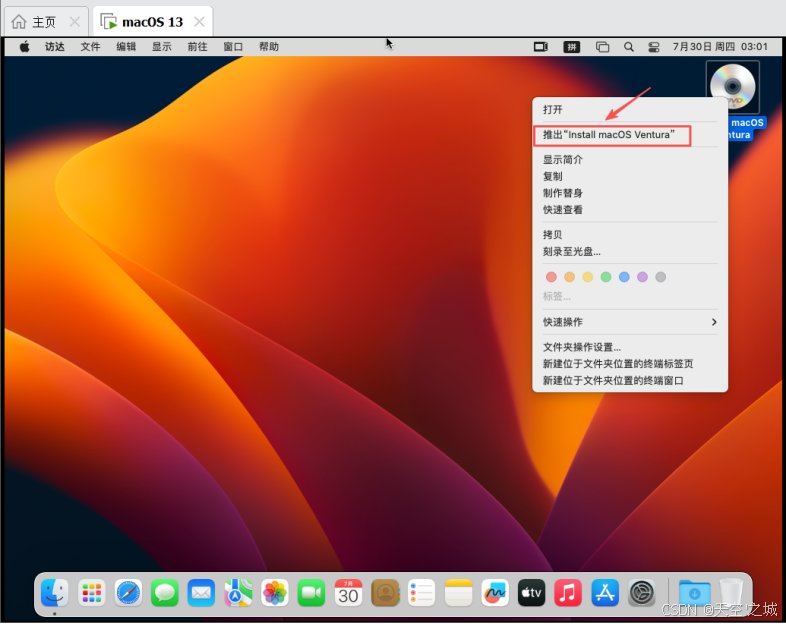
Task: Open the 帮助 menu
Action: 269,47
